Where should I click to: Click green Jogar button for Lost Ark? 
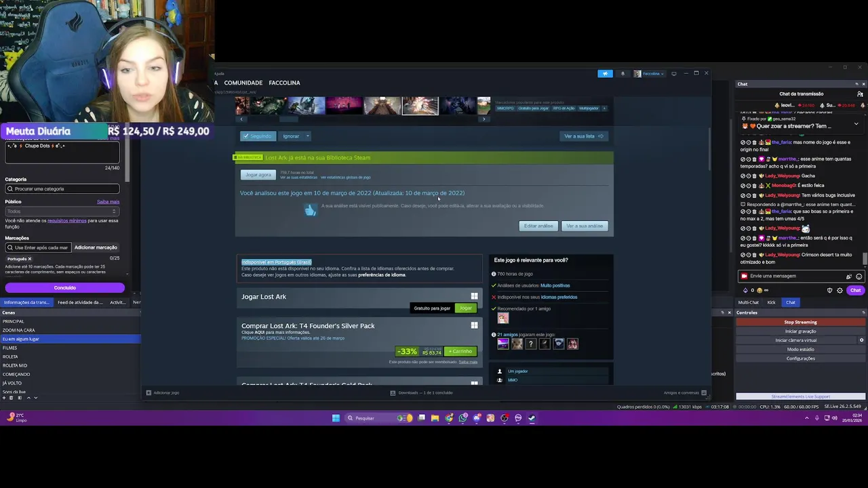(466, 308)
